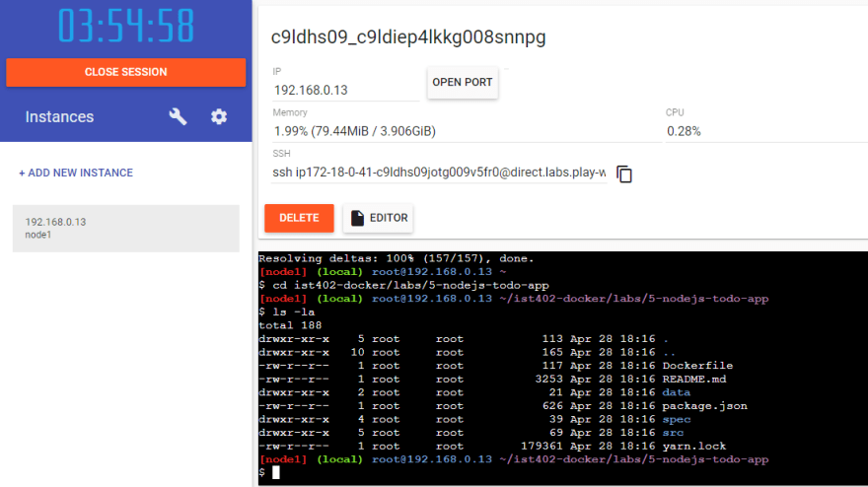
Task: Click Dockerfile in the terminal listing
Action: point(697,366)
